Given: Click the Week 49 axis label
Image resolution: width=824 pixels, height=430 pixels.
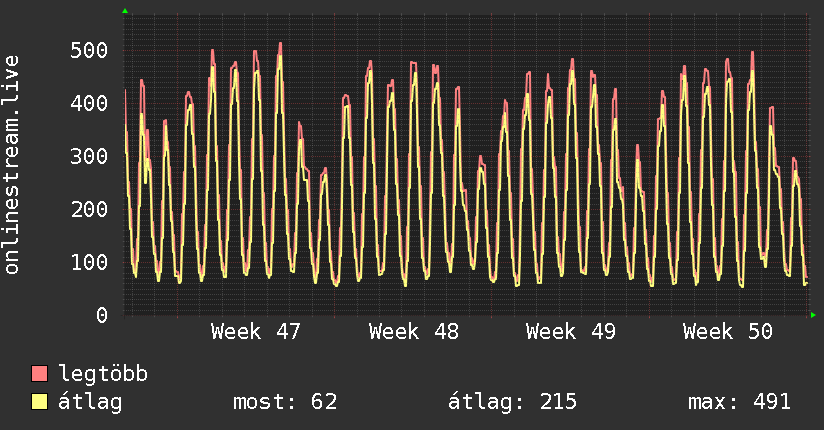Looking at the screenshot, I should (571, 332).
